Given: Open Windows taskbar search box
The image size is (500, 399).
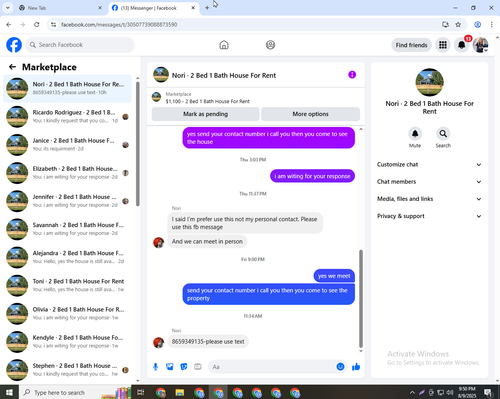Looking at the screenshot, I should pyautogui.click(x=75, y=392).
